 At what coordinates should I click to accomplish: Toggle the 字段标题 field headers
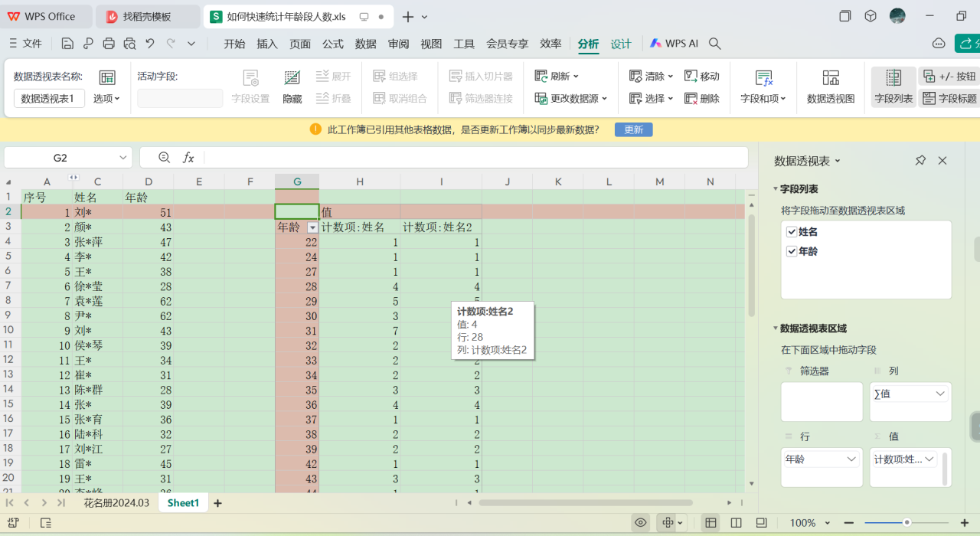[x=949, y=98]
